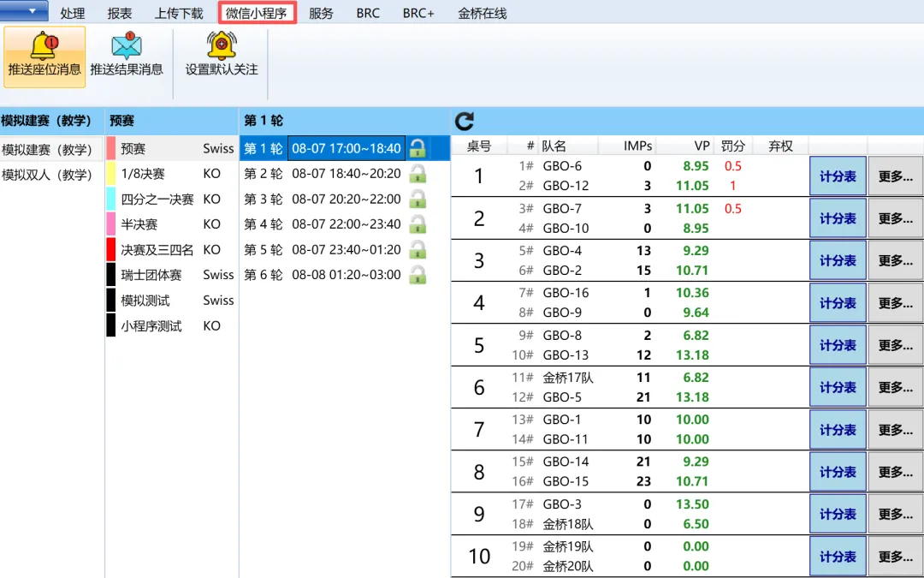Toggle the lock icon for 第 4 轮
Screen dimensions: 924x578
click(x=418, y=224)
